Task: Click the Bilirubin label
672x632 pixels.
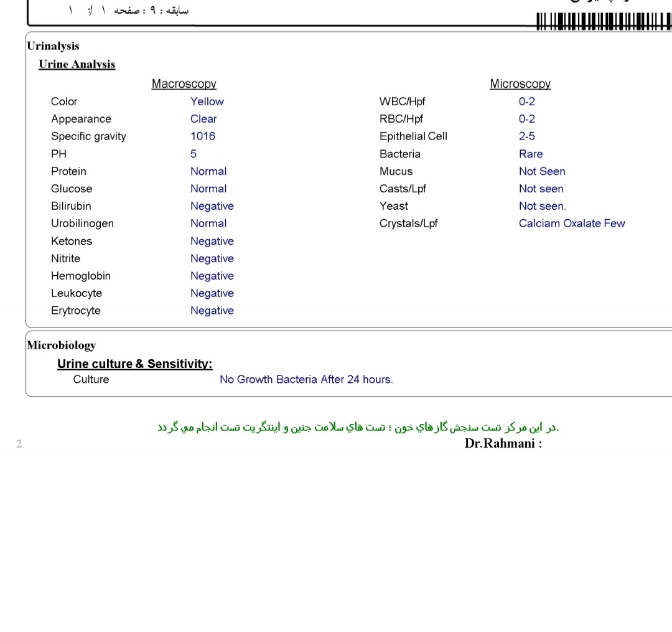Action: point(71,206)
